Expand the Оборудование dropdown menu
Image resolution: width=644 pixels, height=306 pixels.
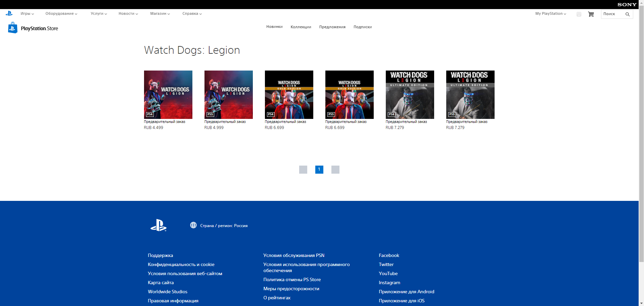pos(61,14)
